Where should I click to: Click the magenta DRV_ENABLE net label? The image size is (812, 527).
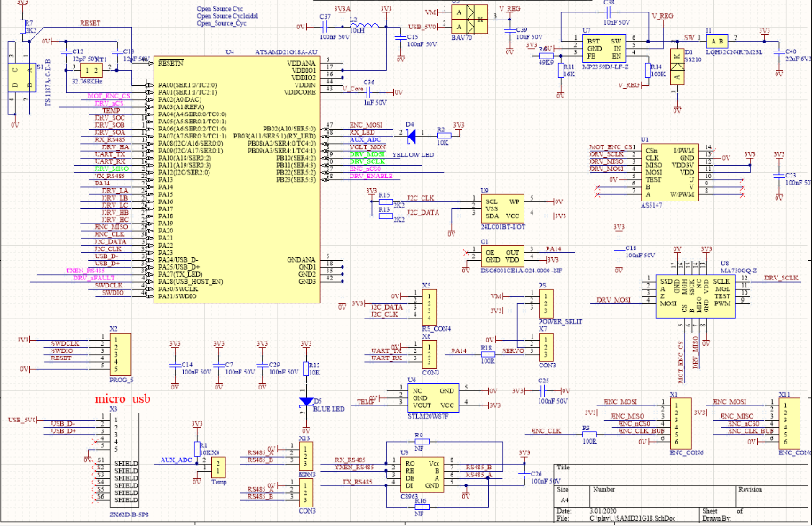pos(371,176)
